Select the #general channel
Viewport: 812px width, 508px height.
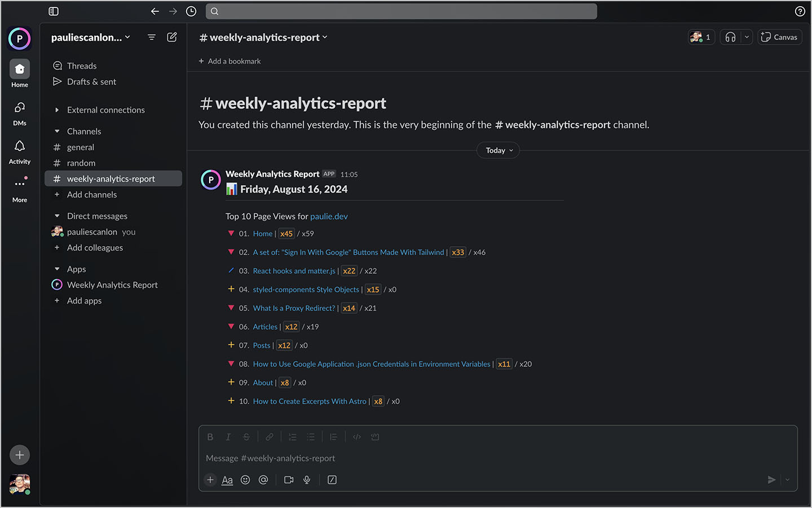80,147
